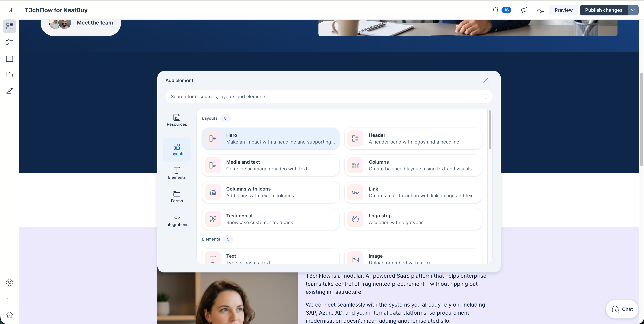
Task: Add the Media and text layout
Action: click(x=271, y=165)
